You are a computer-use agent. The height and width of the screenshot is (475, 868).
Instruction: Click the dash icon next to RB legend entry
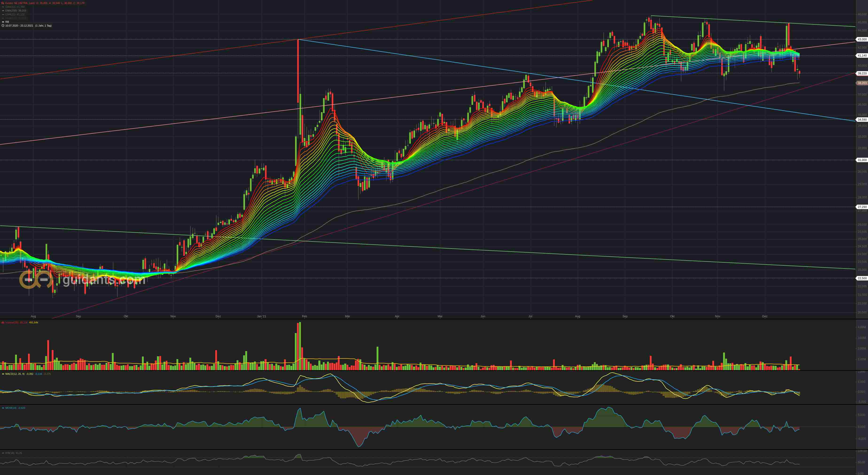click(3, 22)
